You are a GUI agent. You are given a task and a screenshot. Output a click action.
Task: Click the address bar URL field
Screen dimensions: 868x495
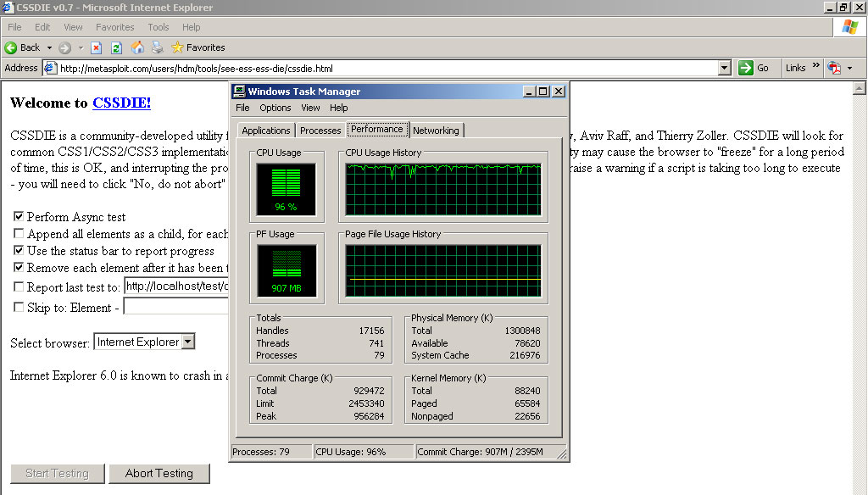tap(388, 69)
